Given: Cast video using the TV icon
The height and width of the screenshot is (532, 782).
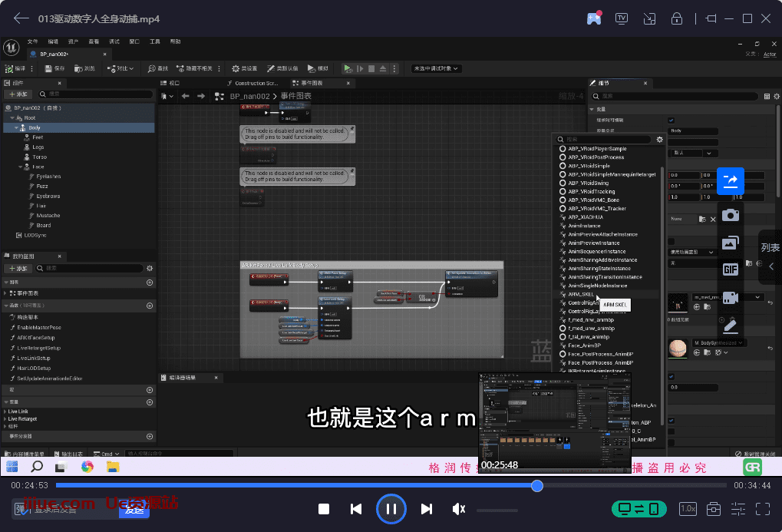Looking at the screenshot, I should (x=622, y=18).
